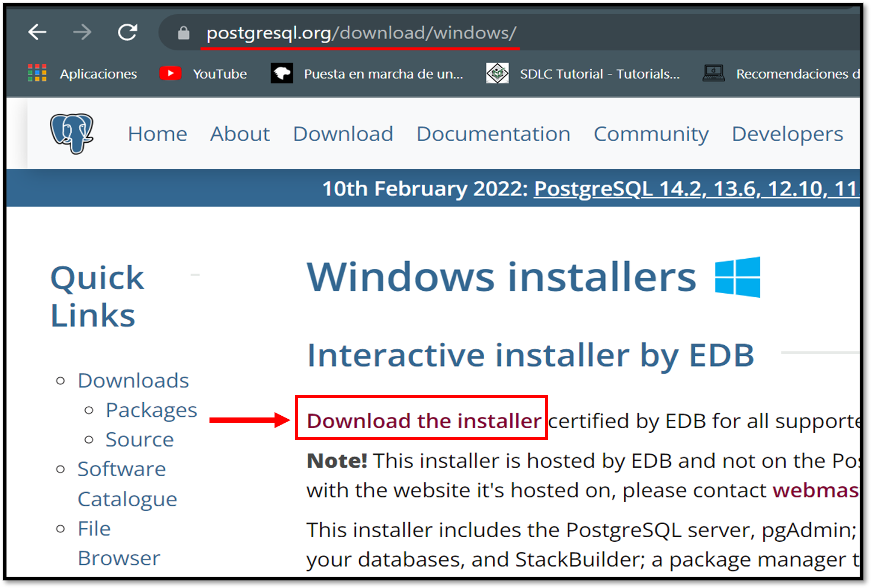This screenshot has width=871, height=588.
Task: Click the 'Interactive installer by EDB' heading
Action: [530, 355]
